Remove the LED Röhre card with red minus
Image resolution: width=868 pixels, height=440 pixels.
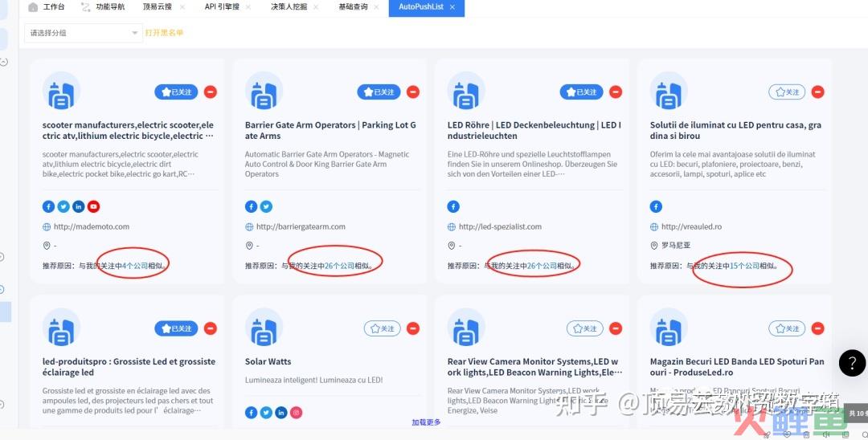coord(616,92)
